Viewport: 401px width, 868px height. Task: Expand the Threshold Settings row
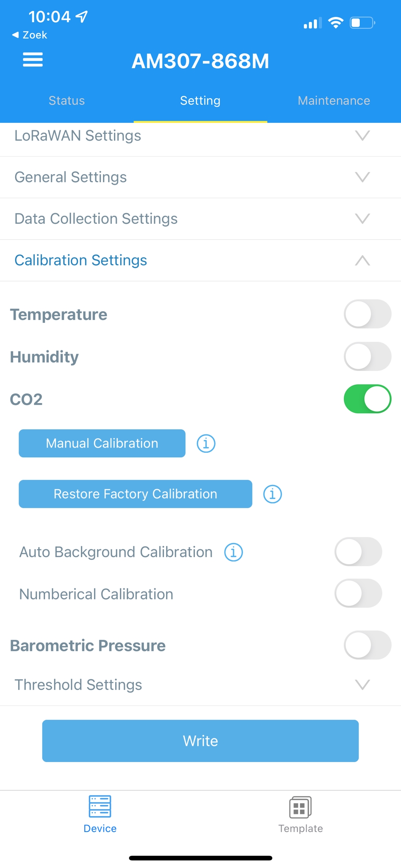point(200,685)
